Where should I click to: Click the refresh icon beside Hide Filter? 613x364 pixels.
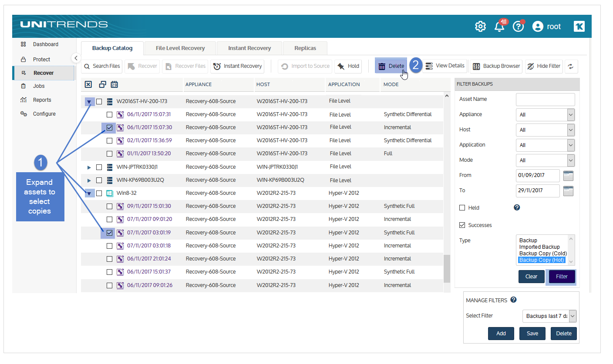click(571, 66)
